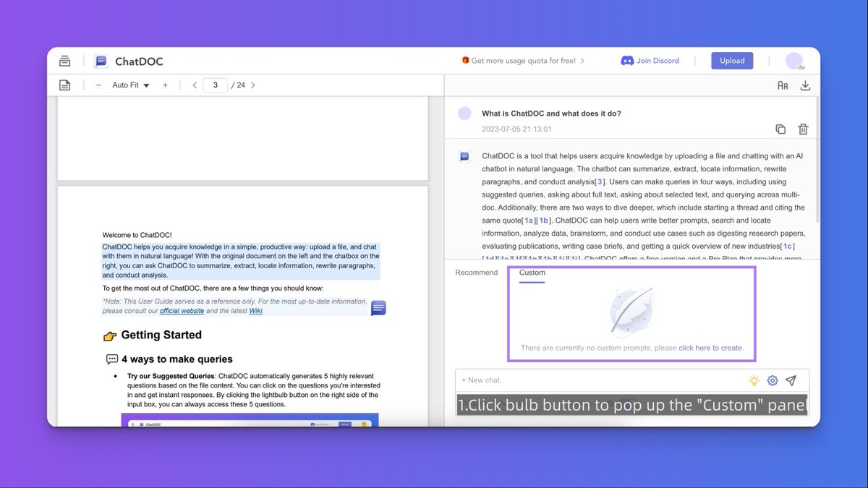Toggle the document outline panel icon

click(65, 85)
